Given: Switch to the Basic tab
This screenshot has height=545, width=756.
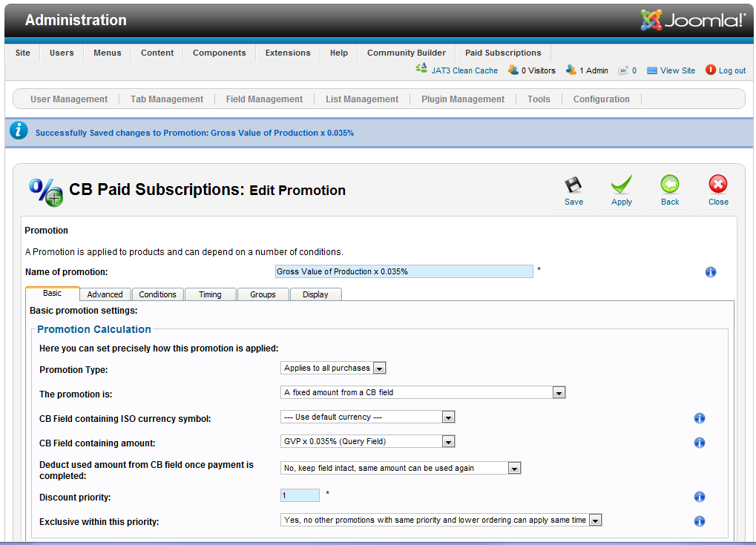Looking at the screenshot, I should tap(52, 294).
